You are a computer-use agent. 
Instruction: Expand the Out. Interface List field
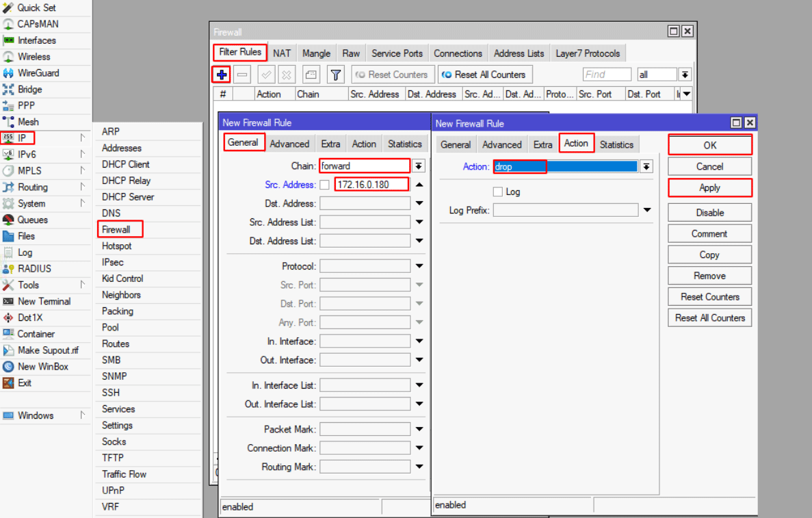[x=419, y=404]
